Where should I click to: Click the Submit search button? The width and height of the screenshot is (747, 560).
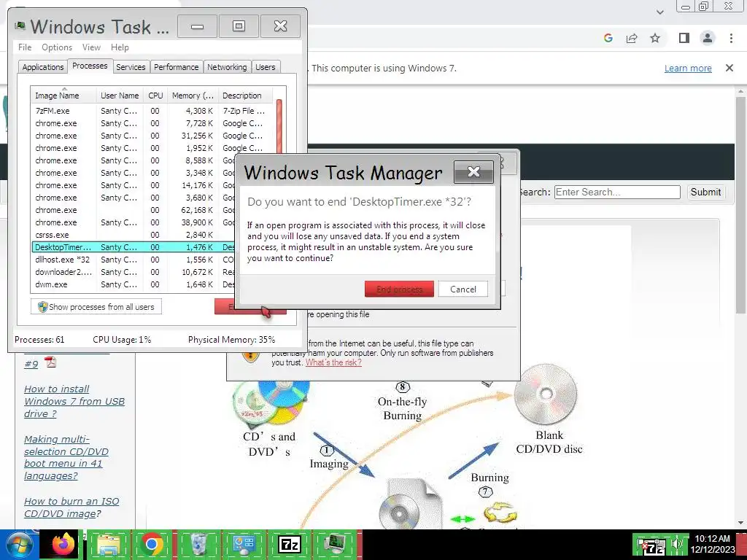705,192
